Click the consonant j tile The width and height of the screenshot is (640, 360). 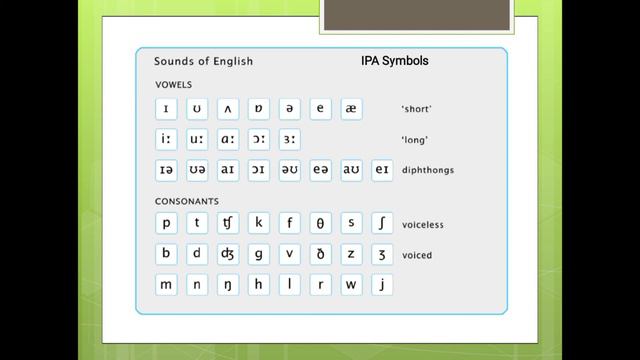tap(382, 284)
